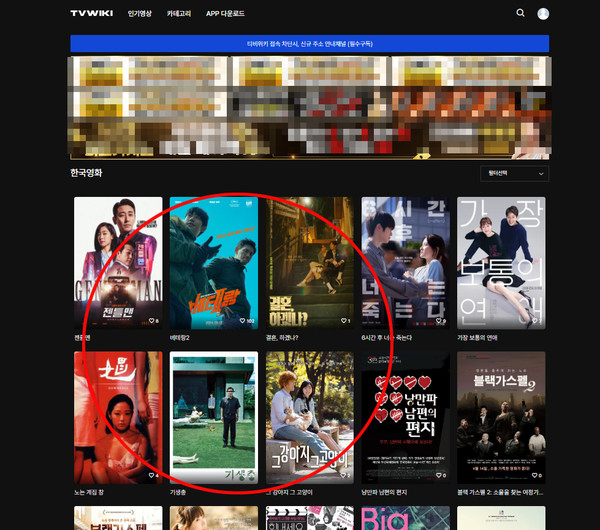Select the 결혼, 하겠나? movie poster

[310, 263]
